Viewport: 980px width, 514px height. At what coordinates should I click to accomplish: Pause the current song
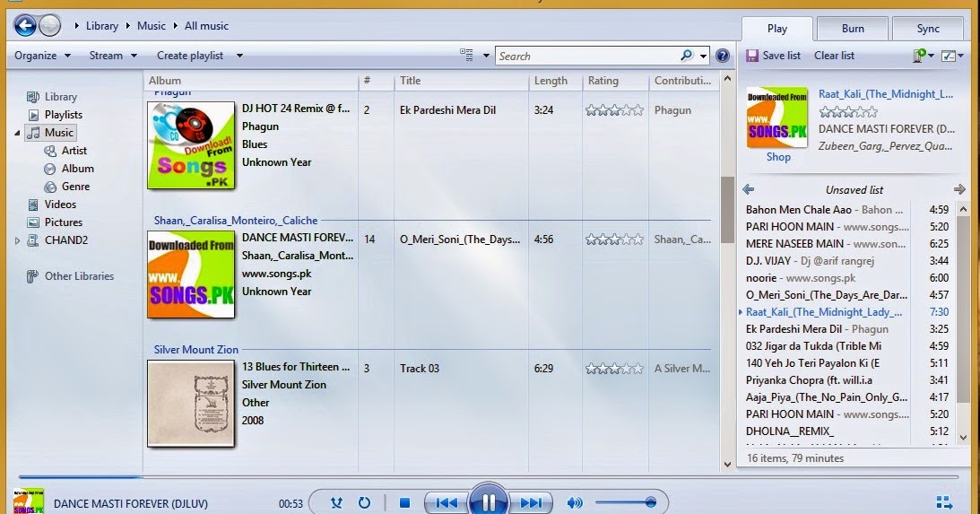(x=488, y=501)
